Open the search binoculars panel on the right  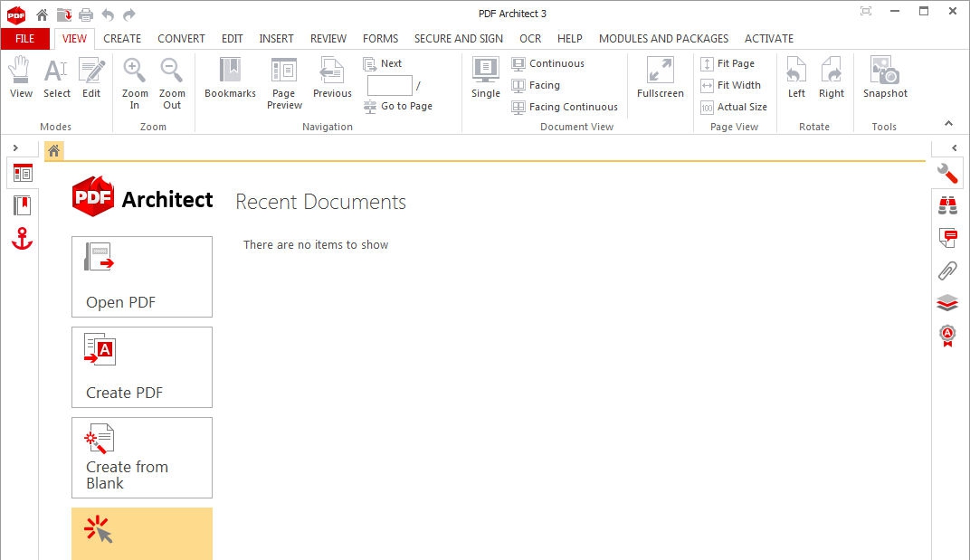(947, 204)
